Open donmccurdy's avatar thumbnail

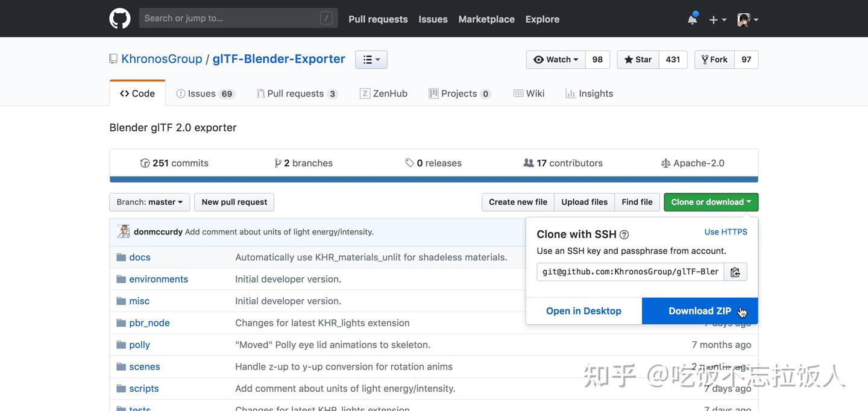click(124, 231)
